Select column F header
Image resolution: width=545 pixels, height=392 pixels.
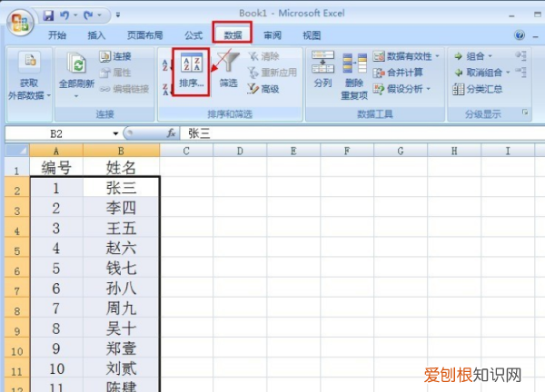[x=347, y=151]
